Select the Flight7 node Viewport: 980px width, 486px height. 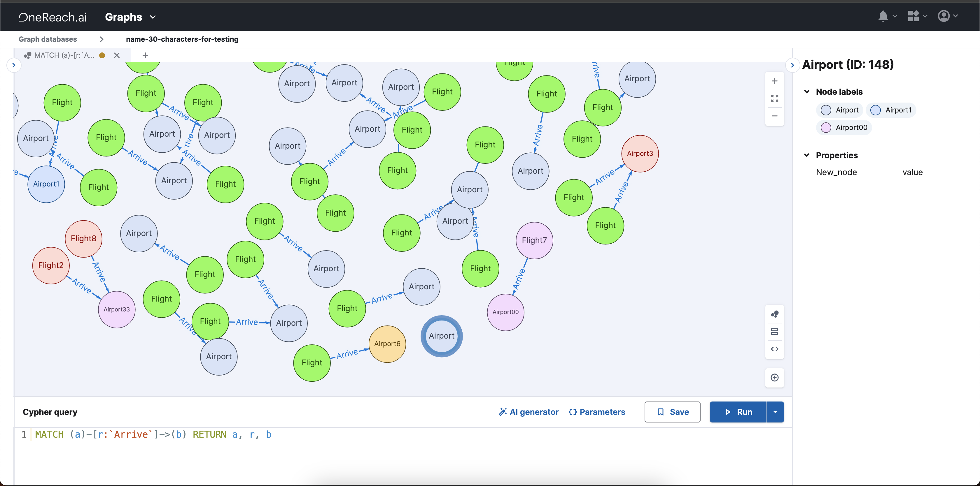[534, 241]
